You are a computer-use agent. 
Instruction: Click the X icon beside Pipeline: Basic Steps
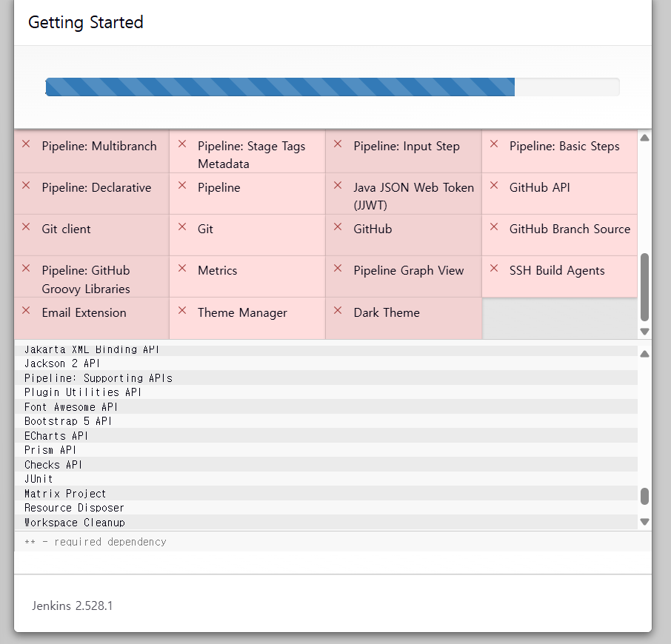[x=494, y=144]
